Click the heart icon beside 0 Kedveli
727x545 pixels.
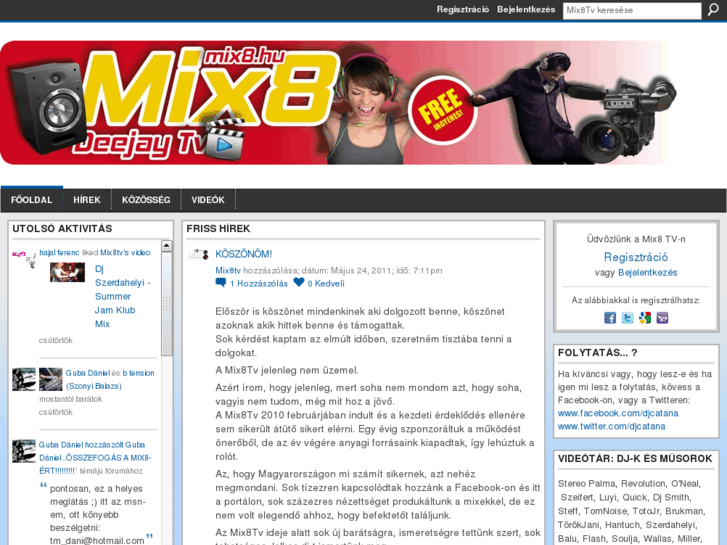(299, 282)
